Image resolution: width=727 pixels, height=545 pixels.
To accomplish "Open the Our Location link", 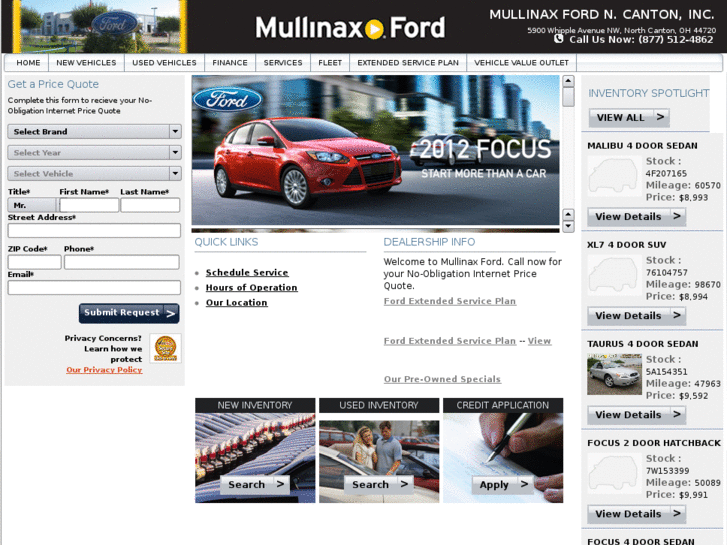I will [x=236, y=303].
